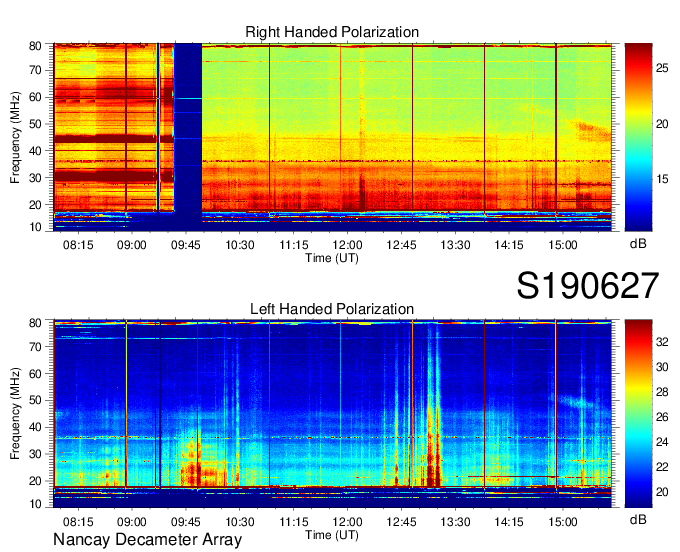Click the 24 value on the bottom colorbar

click(662, 442)
